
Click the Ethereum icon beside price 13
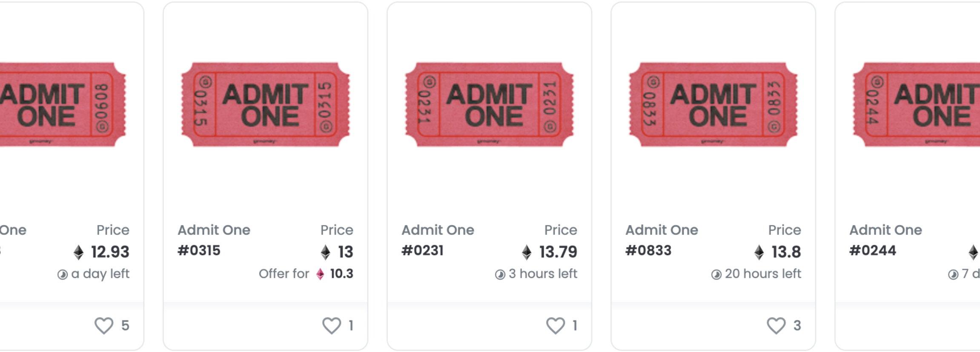(326, 252)
